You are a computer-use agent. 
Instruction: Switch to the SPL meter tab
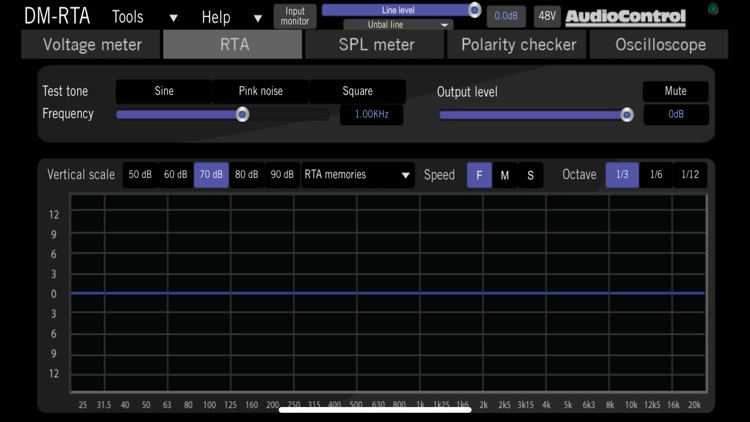(375, 44)
